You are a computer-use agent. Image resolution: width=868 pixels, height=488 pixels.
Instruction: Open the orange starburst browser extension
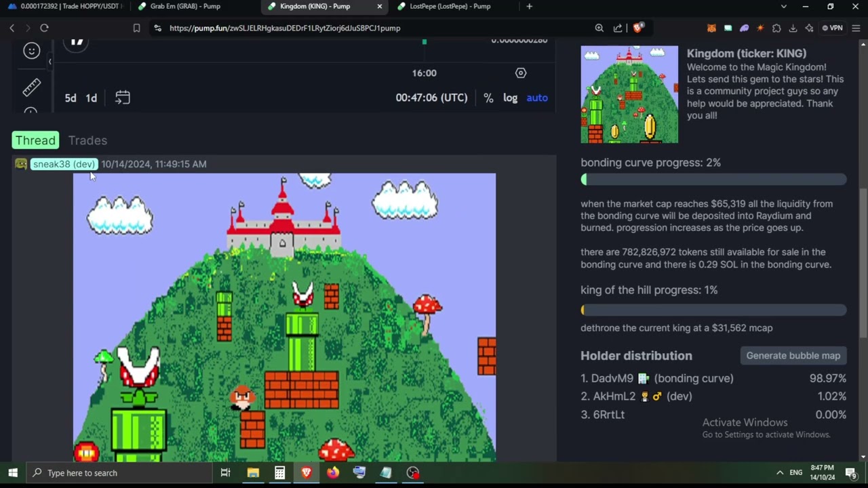click(760, 28)
